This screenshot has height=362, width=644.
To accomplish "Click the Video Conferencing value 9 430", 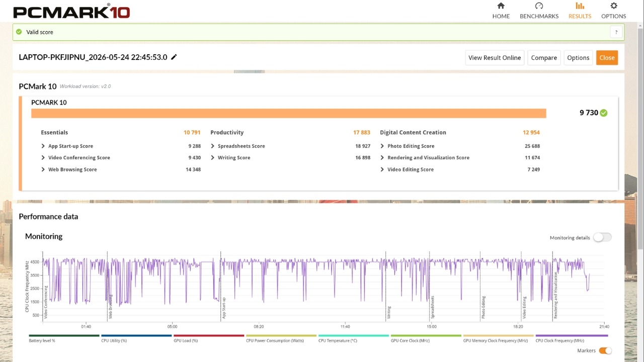I will (x=195, y=157).
